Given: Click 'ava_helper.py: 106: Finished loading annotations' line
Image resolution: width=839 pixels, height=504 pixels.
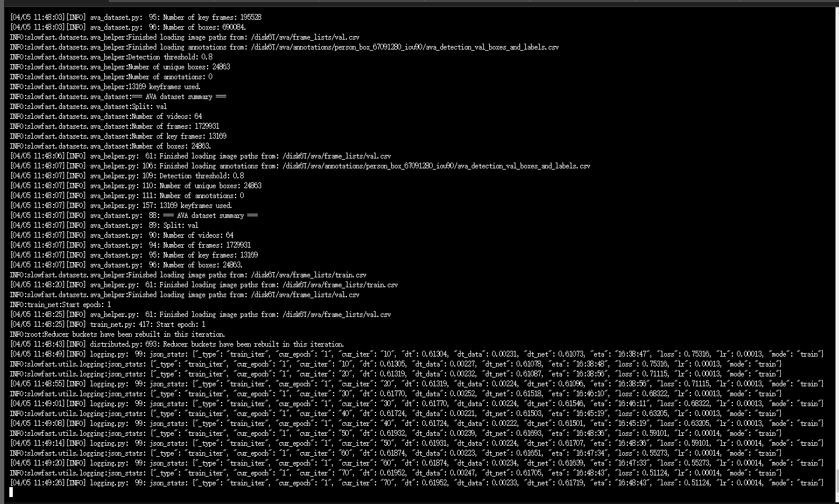Looking at the screenshot, I should (300, 166).
